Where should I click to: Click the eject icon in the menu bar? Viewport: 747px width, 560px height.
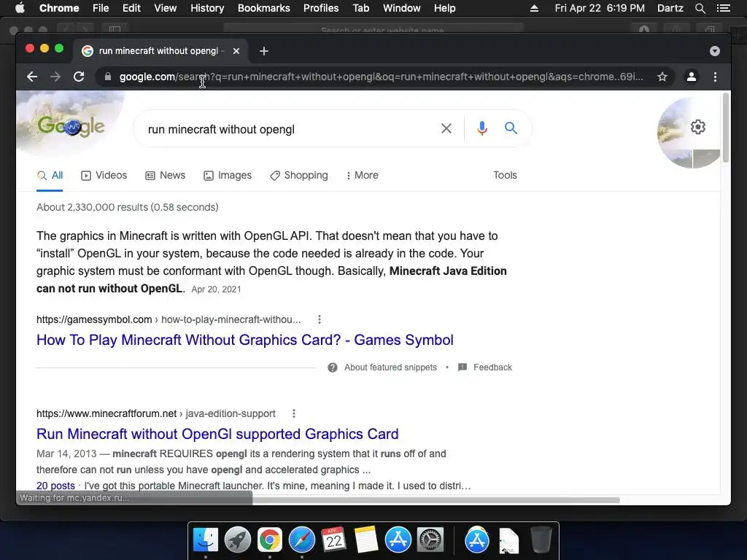coord(534,8)
